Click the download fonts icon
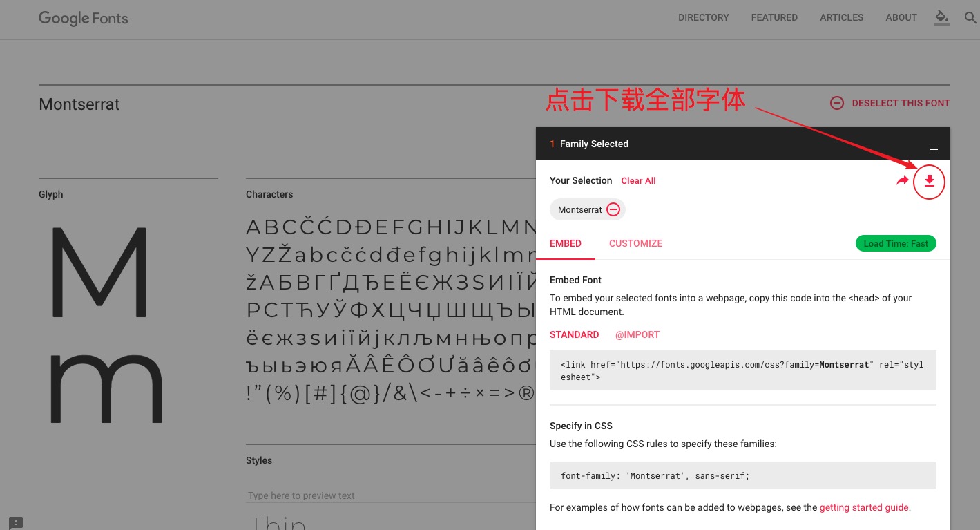Image resolution: width=980 pixels, height=530 pixels. (x=929, y=181)
